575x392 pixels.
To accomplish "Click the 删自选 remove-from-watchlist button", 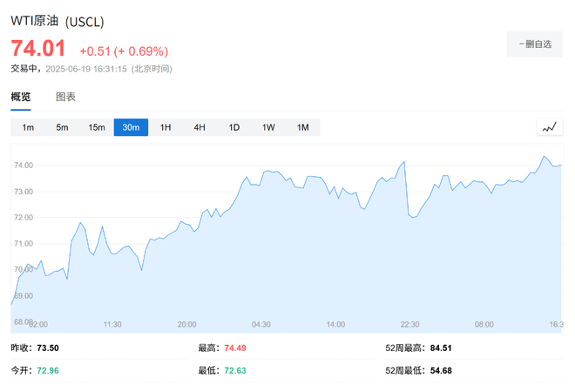I will (535, 44).
